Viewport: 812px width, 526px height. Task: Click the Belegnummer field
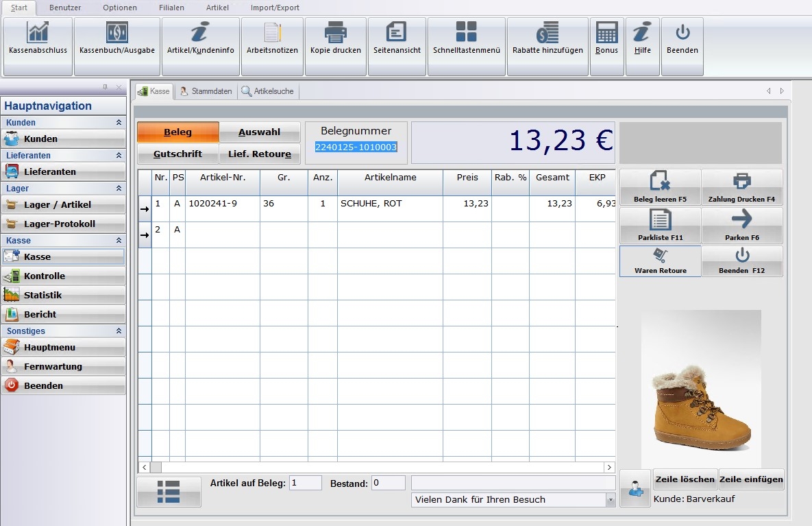356,147
